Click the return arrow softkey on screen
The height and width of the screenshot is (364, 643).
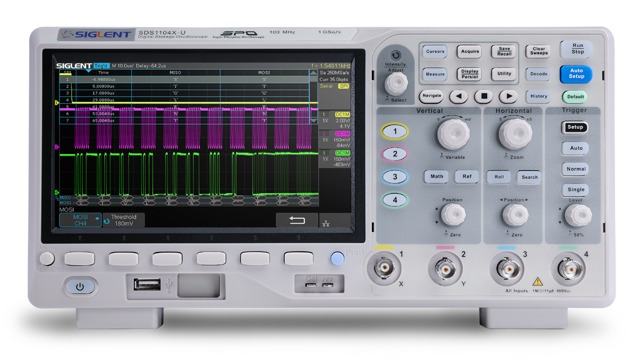tap(296, 220)
